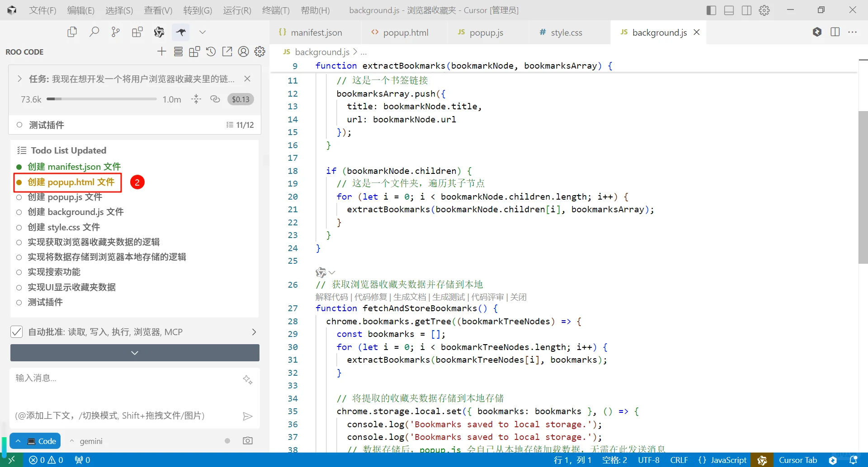Image resolution: width=868 pixels, height=467 pixels.
Task: Open the Extensions view in the activity bar
Action: point(137,32)
